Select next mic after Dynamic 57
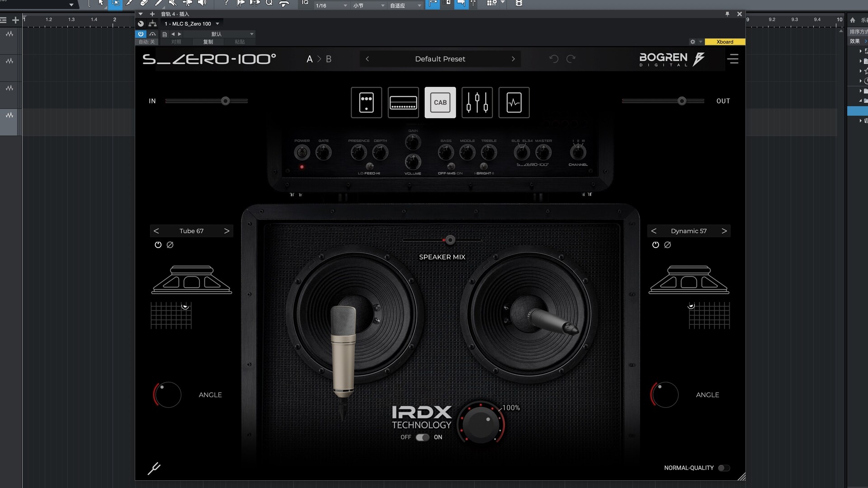 pyautogui.click(x=724, y=231)
